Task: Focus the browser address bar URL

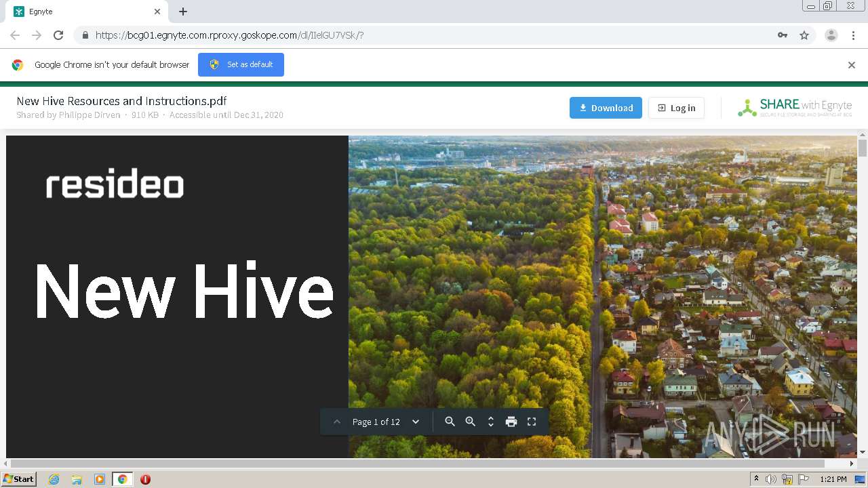Action: tap(230, 35)
